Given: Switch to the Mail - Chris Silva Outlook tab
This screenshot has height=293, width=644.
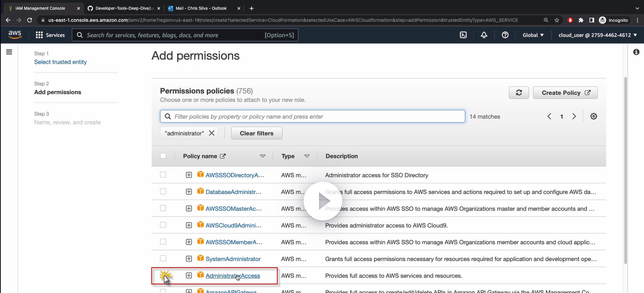Looking at the screenshot, I should [x=201, y=8].
